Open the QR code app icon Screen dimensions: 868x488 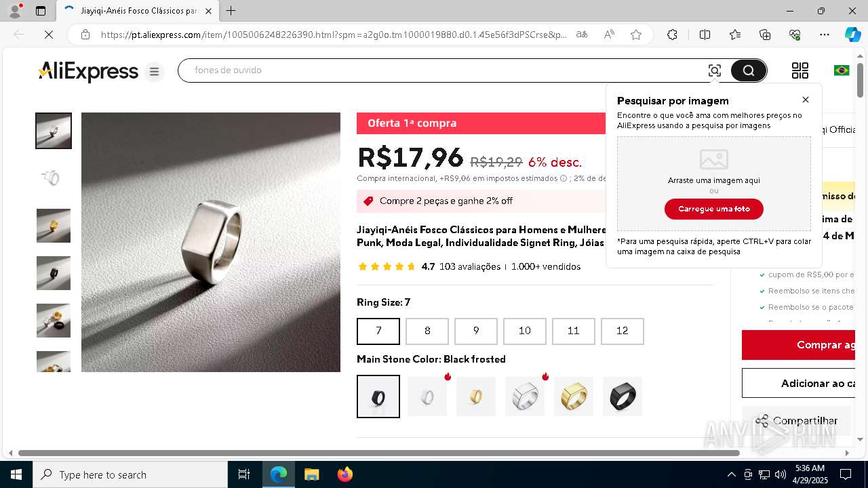point(800,70)
